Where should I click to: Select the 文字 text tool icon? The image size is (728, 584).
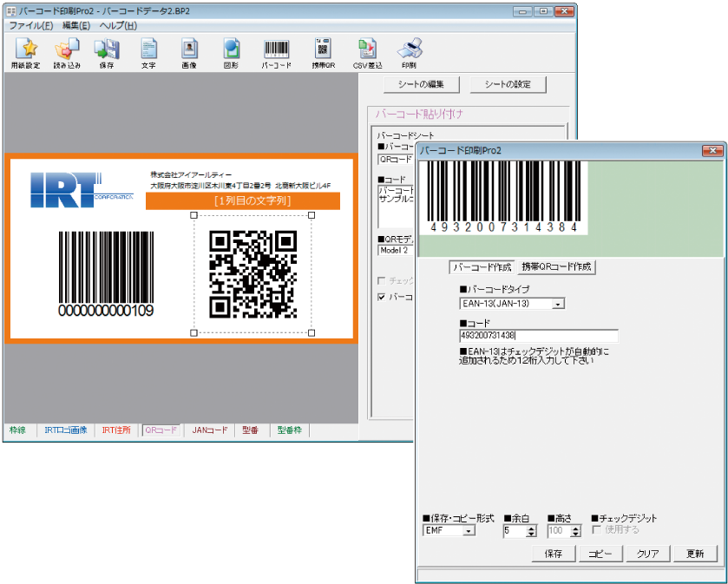(x=148, y=50)
